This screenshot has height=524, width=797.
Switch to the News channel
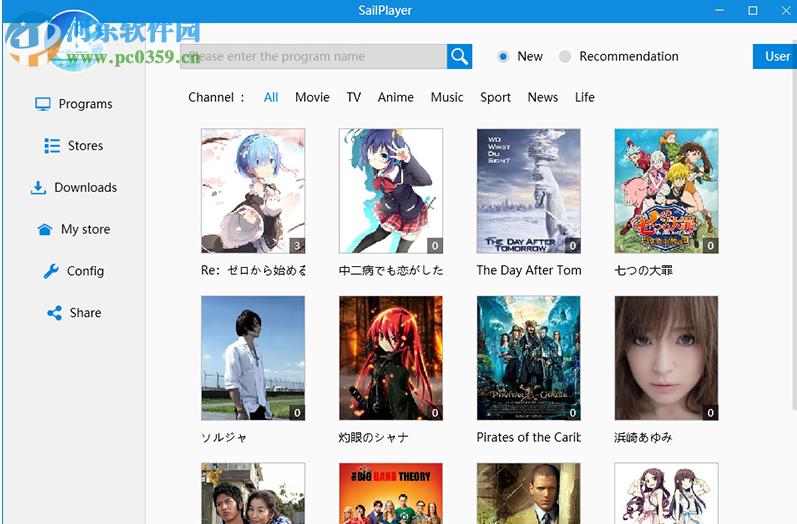[542, 97]
